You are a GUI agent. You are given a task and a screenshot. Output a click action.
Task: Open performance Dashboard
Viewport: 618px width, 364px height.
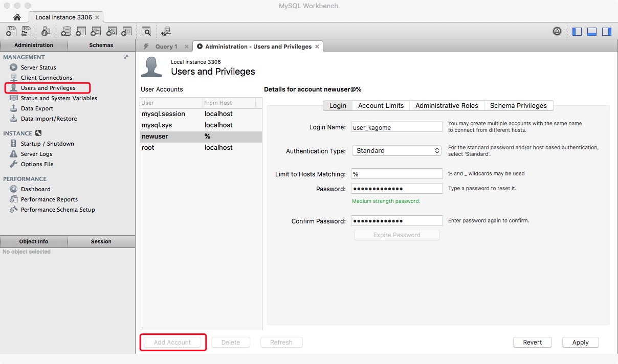coord(35,189)
